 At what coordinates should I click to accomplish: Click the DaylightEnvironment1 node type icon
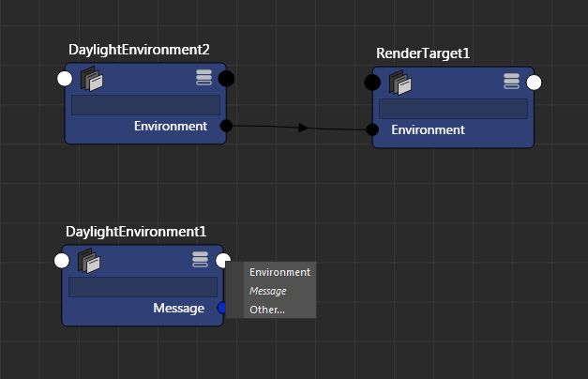coord(89,261)
